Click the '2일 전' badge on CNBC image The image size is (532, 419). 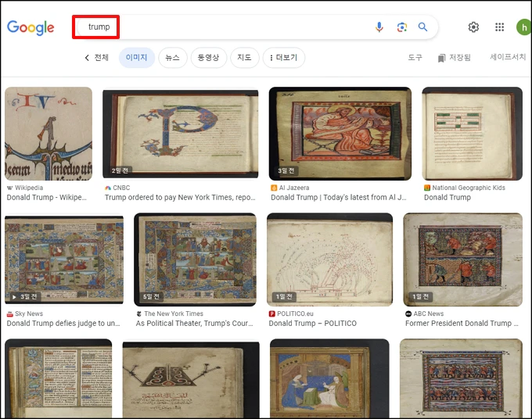pos(120,170)
